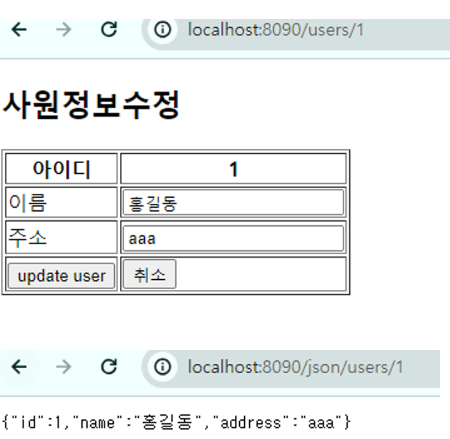Focus the 주소 input field containing aaa
450x439 pixels.
[x=233, y=238]
